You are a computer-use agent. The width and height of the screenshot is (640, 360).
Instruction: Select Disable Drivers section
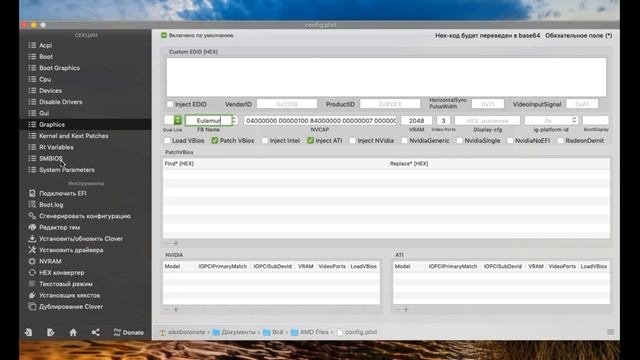point(60,102)
